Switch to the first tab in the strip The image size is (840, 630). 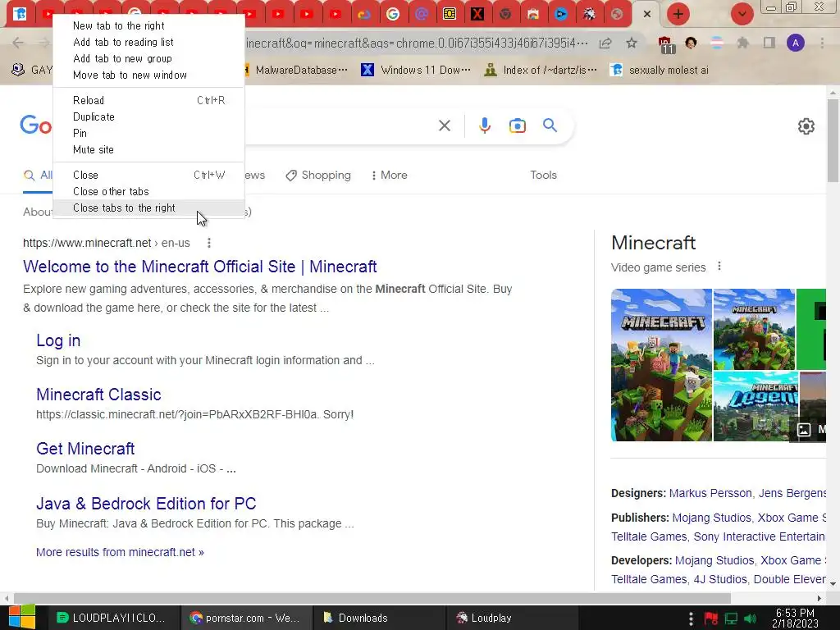(21, 14)
